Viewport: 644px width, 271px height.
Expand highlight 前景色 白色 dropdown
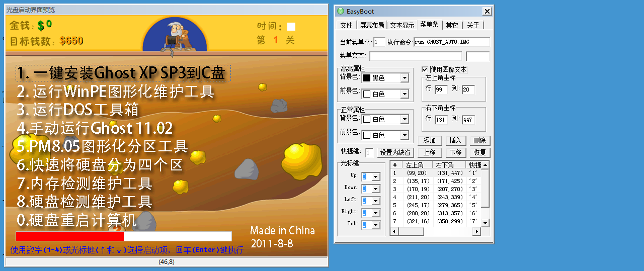405,94
